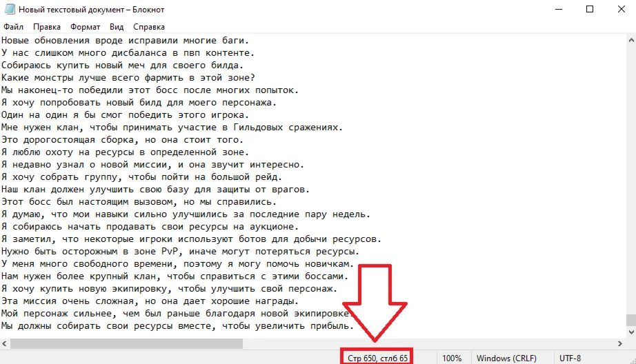Click horizontal scrollbar left arrow
Screen dimensions: 636x364
(4, 344)
